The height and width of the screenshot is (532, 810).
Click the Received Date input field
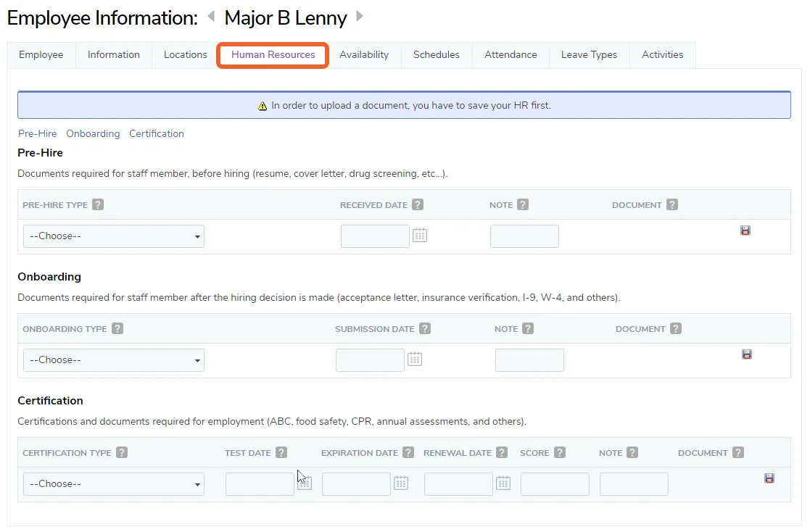coord(375,236)
